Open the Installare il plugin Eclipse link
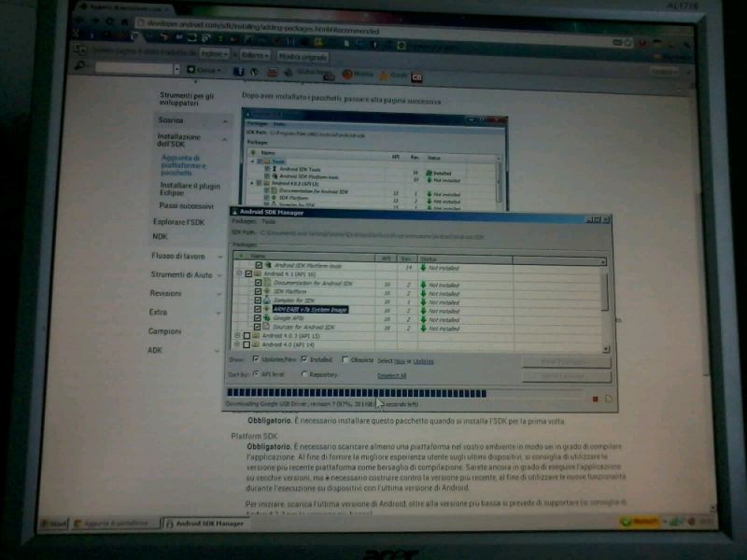747x560 pixels. [x=190, y=189]
